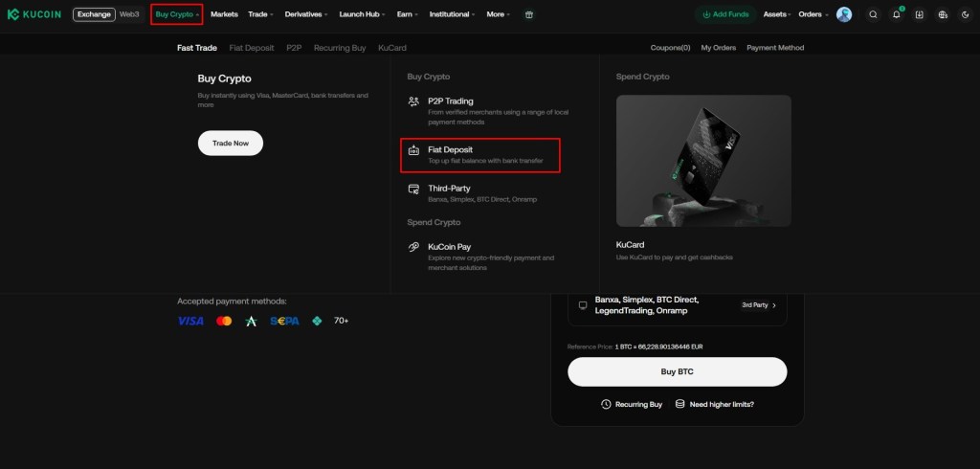Image resolution: width=980 pixels, height=469 pixels.
Task: Open the gift box rewards icon
Action: pos(529,14)
